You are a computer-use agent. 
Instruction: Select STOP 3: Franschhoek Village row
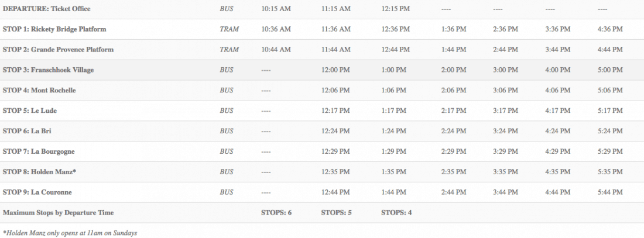click(x=48, y=70)
